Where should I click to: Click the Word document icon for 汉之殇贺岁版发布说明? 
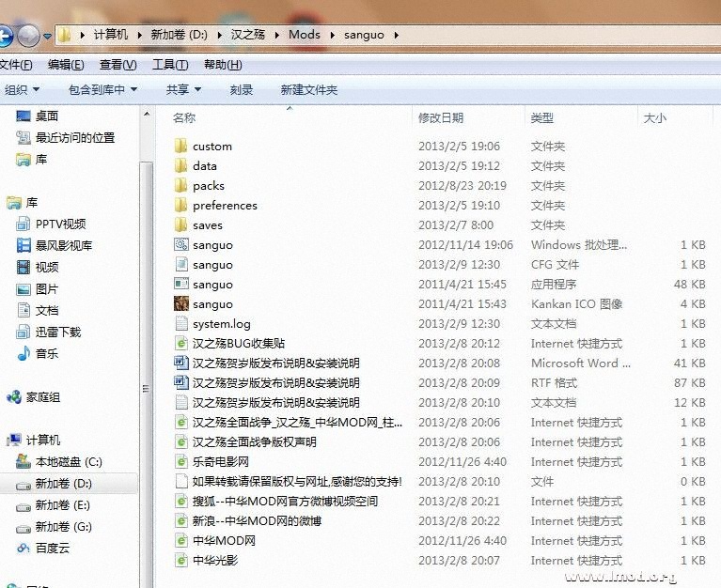(181, 364)
